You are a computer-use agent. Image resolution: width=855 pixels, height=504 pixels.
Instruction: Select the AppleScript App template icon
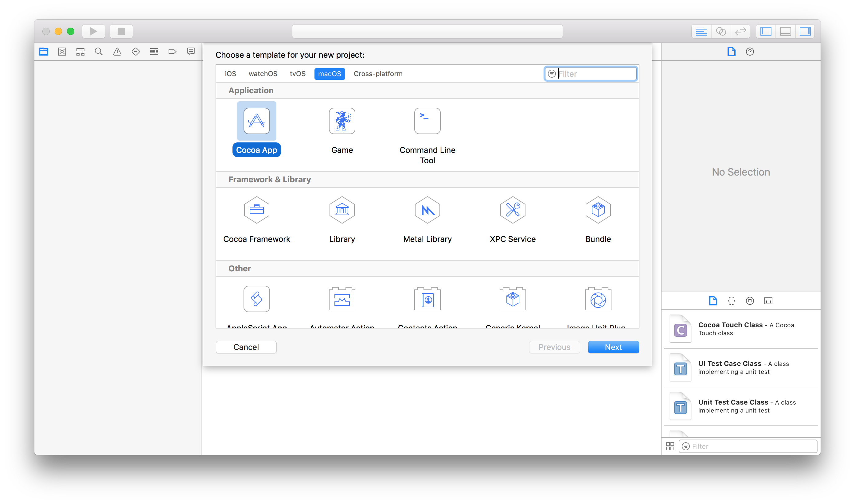256,299
